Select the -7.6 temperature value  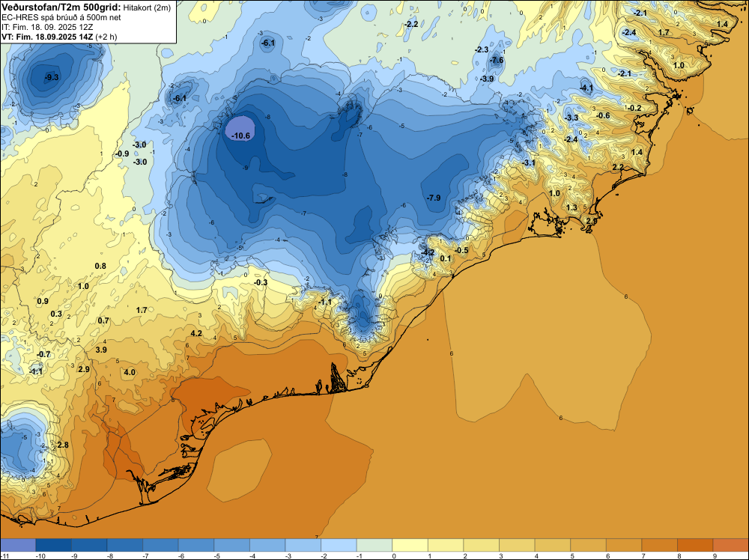pos(497,60)
